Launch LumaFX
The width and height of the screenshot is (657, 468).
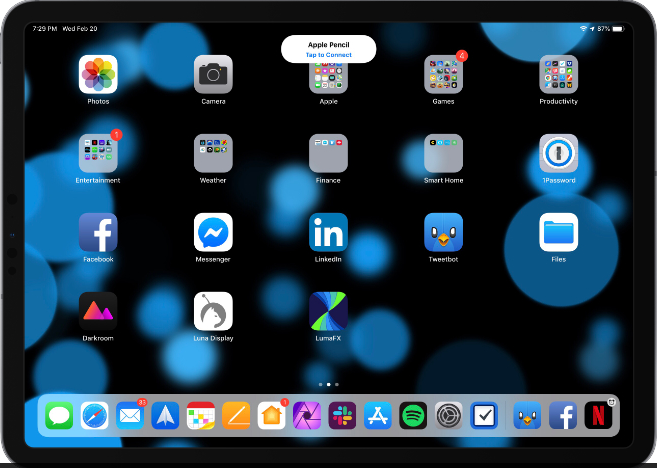click(328, 311)
